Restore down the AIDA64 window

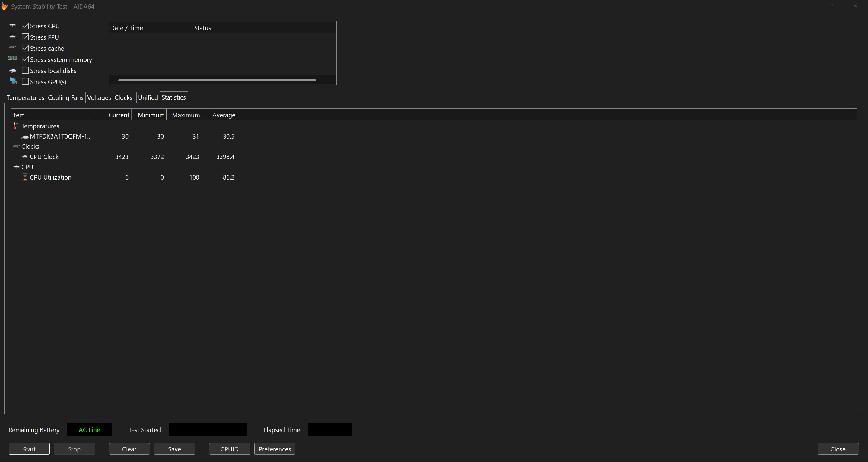(x=831, y=6)
